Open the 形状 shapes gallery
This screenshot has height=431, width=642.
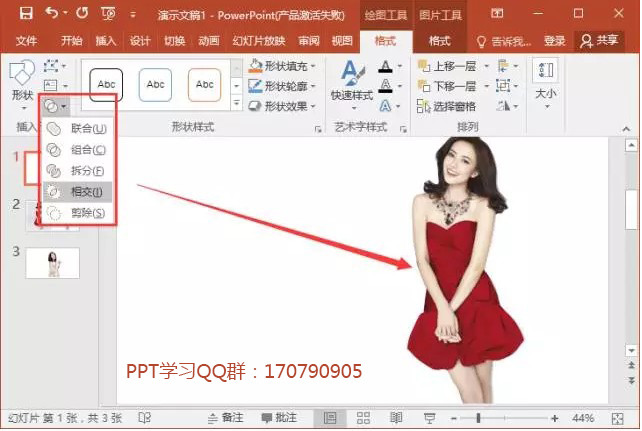coord(22,85)
